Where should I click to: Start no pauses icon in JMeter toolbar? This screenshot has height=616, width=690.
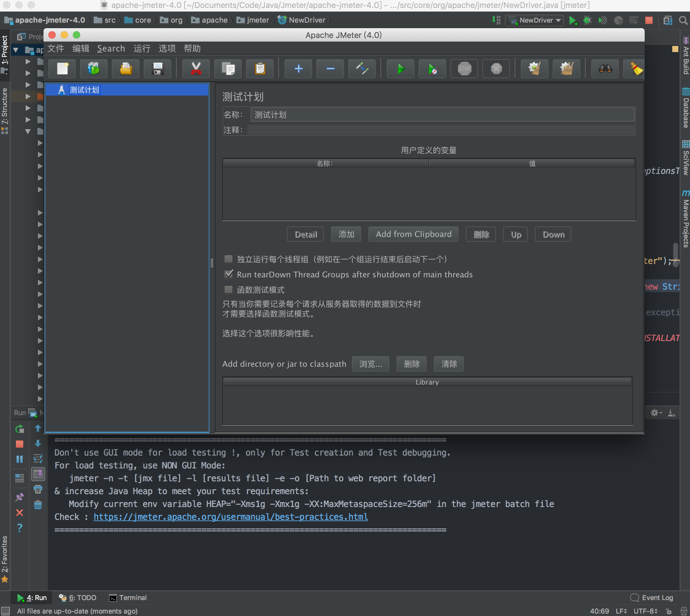click(x=433, y=69)
